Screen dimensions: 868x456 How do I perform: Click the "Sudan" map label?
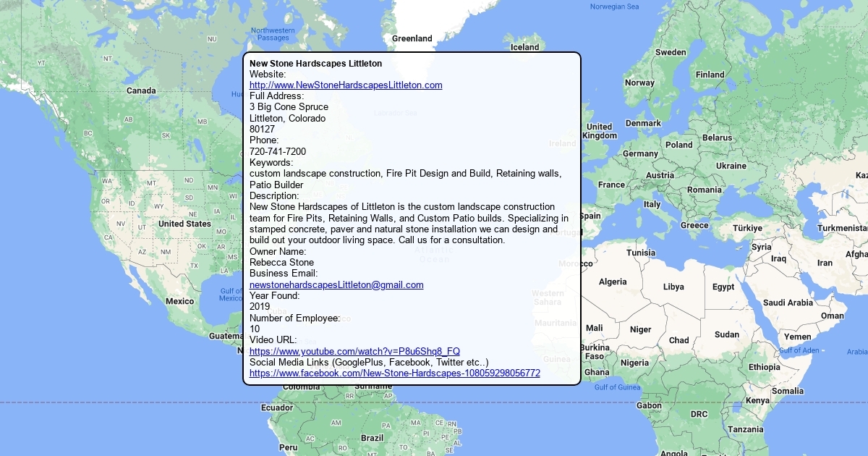tap(727, 334)
